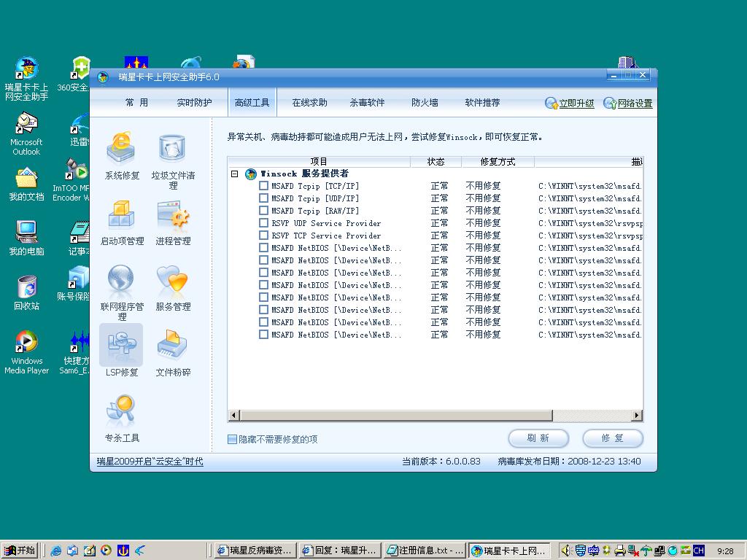Image resolution: width=747 pixels, height=560 pixels.
Task: Click the Winsock 服务提供者 group icon
Action: (251, 174)
